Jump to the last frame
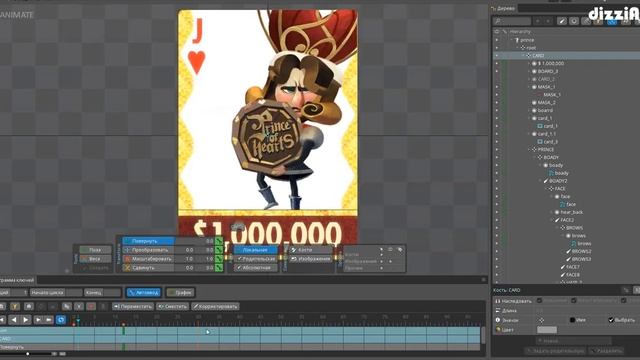 tap(49, 320)
